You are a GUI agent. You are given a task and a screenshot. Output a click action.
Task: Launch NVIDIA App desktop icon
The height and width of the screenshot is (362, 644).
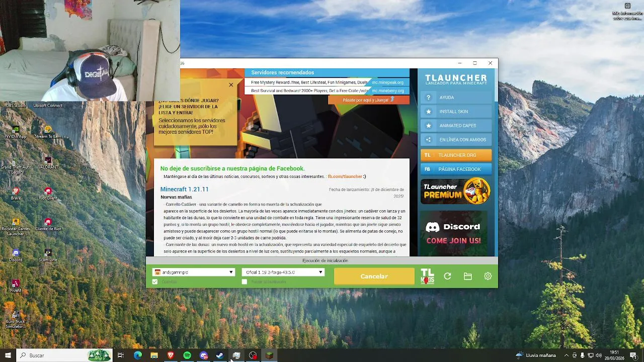click(16, 132)
